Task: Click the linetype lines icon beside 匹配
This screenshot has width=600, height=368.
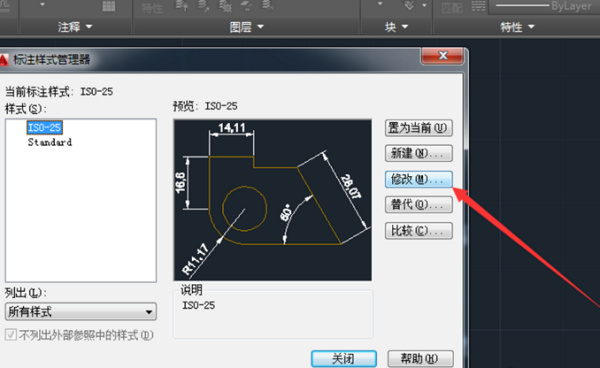Action: point(478,6)
